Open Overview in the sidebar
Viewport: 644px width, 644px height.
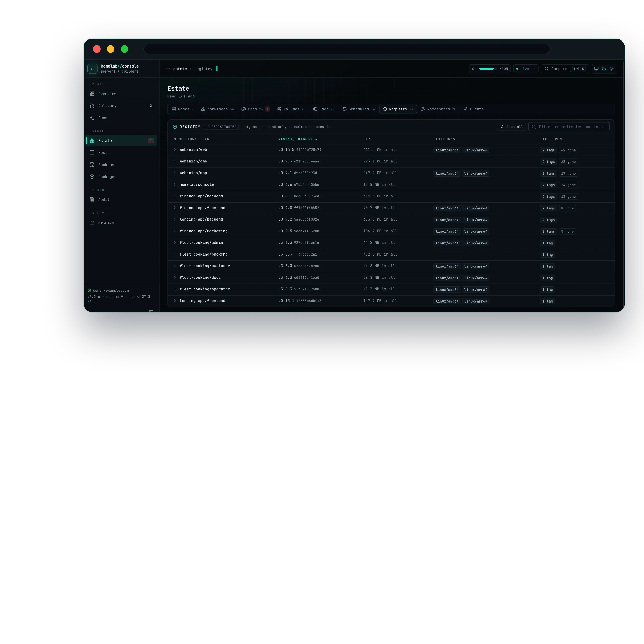click(121, 94)
